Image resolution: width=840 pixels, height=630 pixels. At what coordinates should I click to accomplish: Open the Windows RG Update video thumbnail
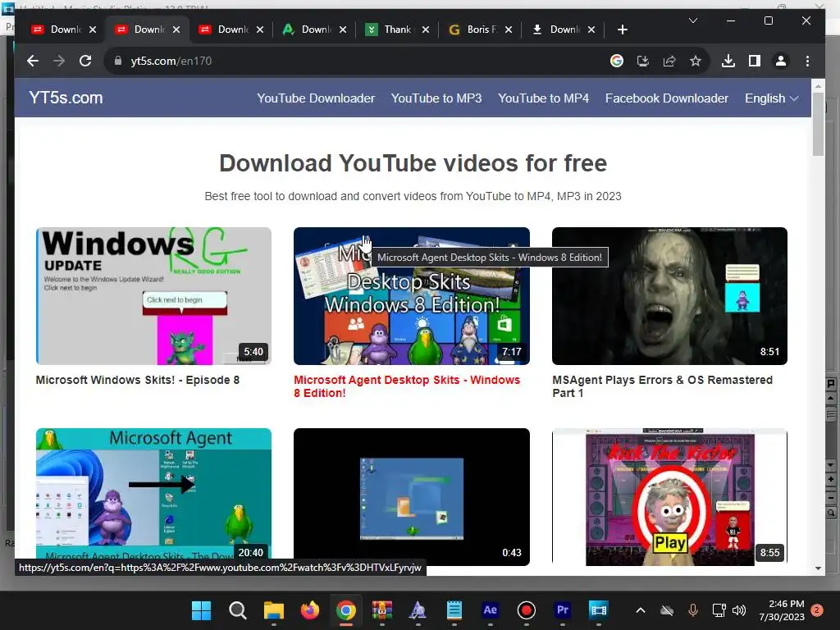click(x=153, y=295)
